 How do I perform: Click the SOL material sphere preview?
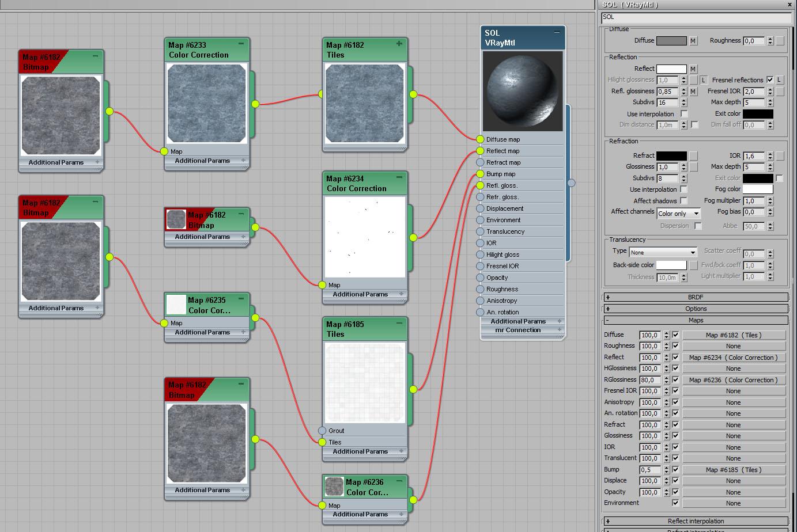[523, 91]
